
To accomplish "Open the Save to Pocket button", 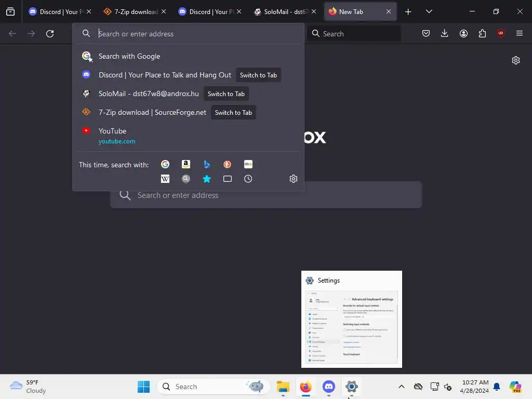I will (x=426, y=33).
